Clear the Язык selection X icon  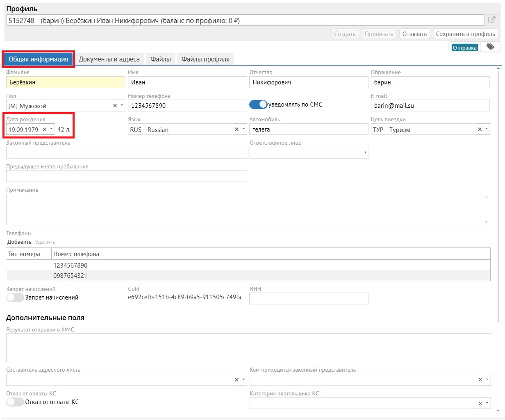click(237, 129)
